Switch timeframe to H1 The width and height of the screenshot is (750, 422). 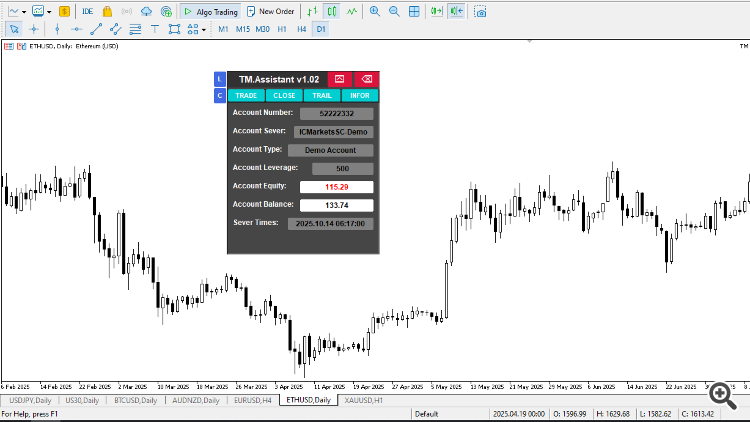[282, 29]
